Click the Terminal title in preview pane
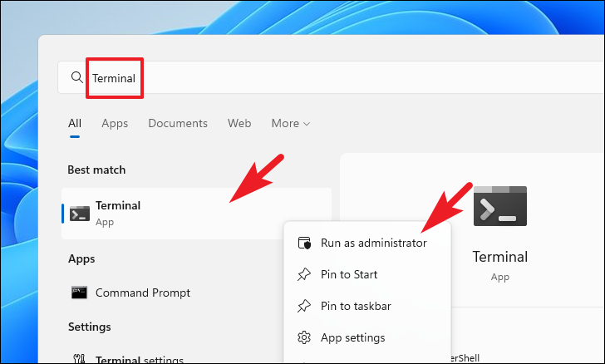The image size is (605, 364). point(500,257)
